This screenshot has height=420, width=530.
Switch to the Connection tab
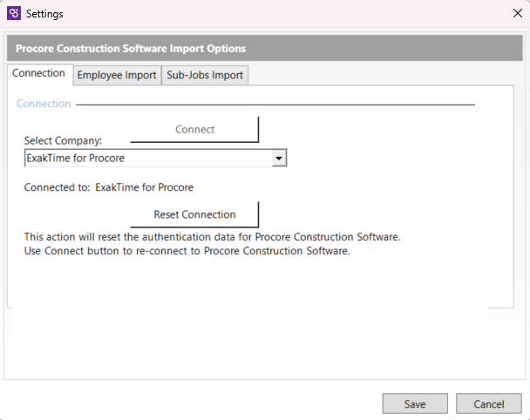tap(39, 73)
